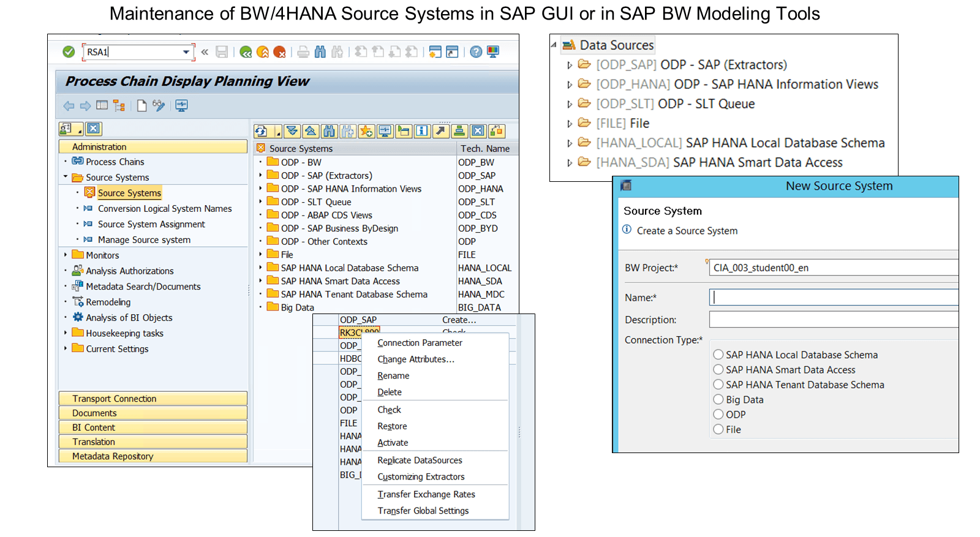
Task: Expand the Monitors folder
Action: (x=66, y=255)
